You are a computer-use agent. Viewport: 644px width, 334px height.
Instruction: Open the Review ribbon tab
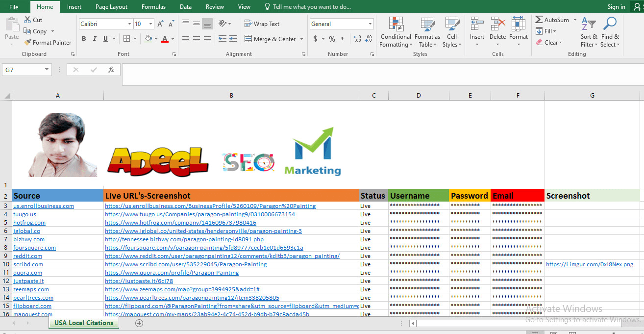[x=215, y=6]
